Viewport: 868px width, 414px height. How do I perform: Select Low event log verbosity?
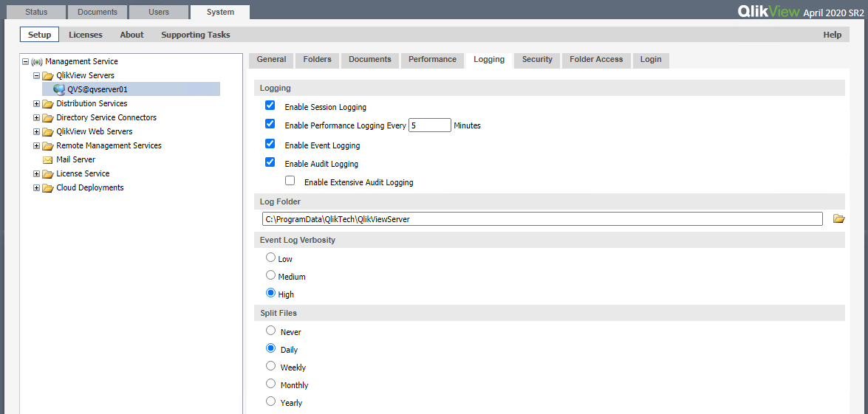[270, 258]
